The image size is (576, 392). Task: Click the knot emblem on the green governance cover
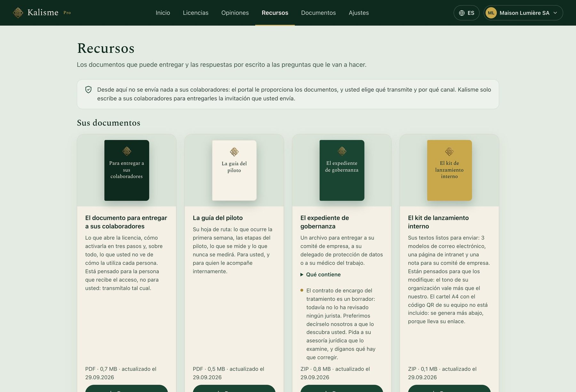[x=342, y=151]
